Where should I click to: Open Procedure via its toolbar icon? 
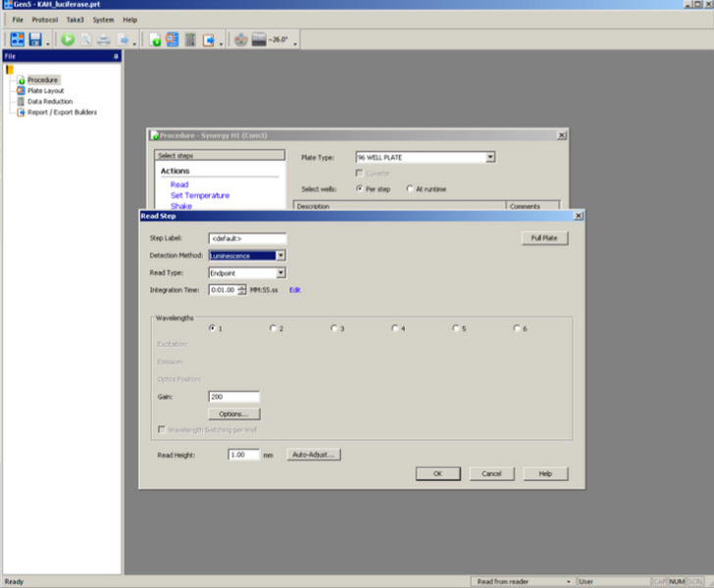(155, 39)
